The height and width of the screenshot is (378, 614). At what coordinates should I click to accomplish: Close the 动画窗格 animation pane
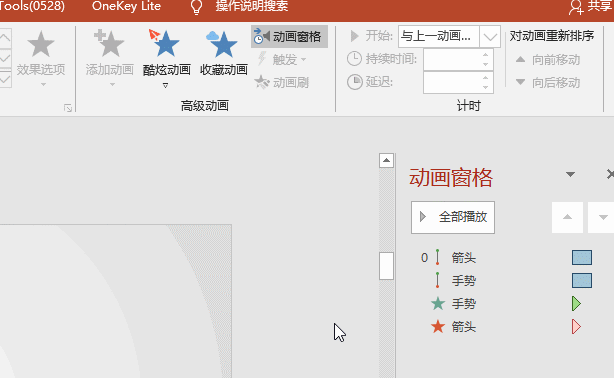pos(610,174)
